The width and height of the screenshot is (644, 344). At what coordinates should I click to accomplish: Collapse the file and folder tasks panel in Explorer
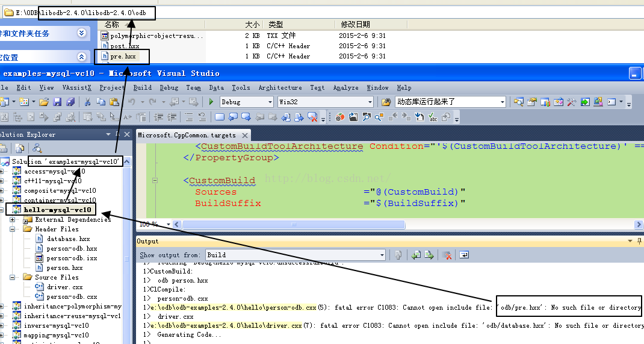(82, 33)
